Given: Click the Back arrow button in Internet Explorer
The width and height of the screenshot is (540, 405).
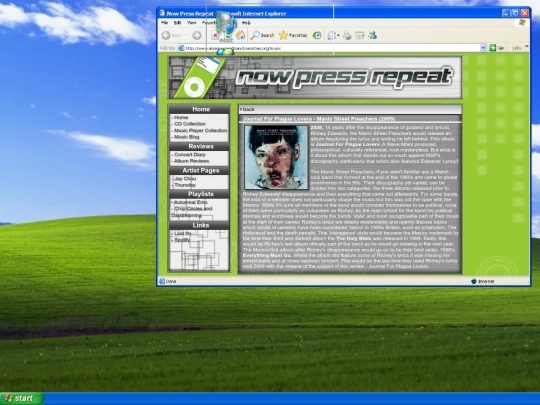Looking at the screenshot, I should [166, 35].
